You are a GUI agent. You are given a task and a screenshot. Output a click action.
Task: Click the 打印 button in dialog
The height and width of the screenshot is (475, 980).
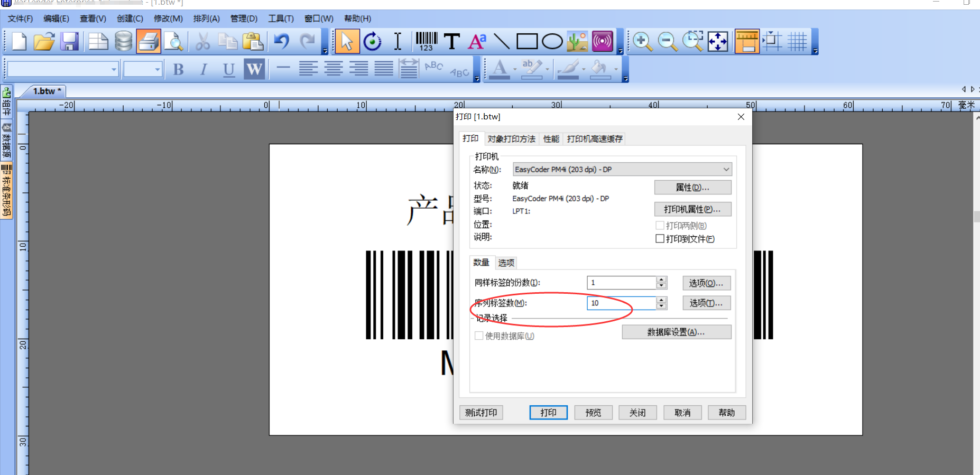click(x=548, y=412)
